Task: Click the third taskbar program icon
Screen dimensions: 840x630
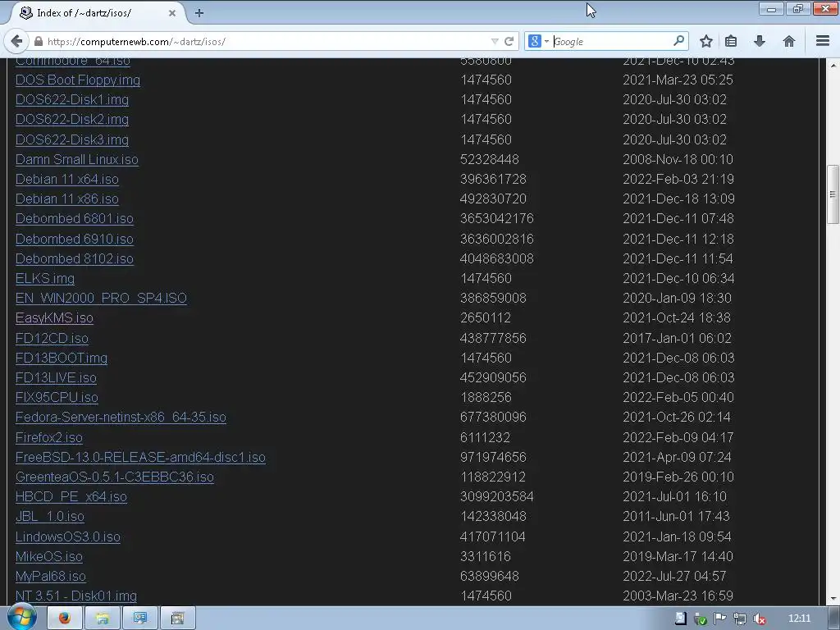Action: [139, 619]
